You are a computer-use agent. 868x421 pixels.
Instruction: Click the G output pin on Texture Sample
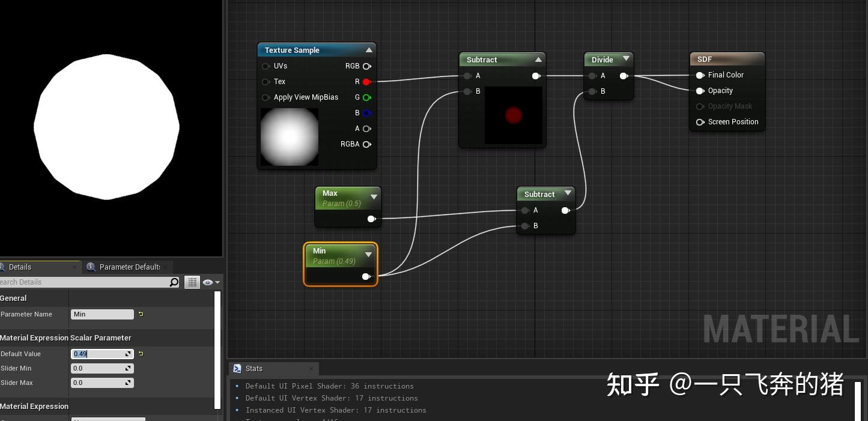[x=366, y=97]
